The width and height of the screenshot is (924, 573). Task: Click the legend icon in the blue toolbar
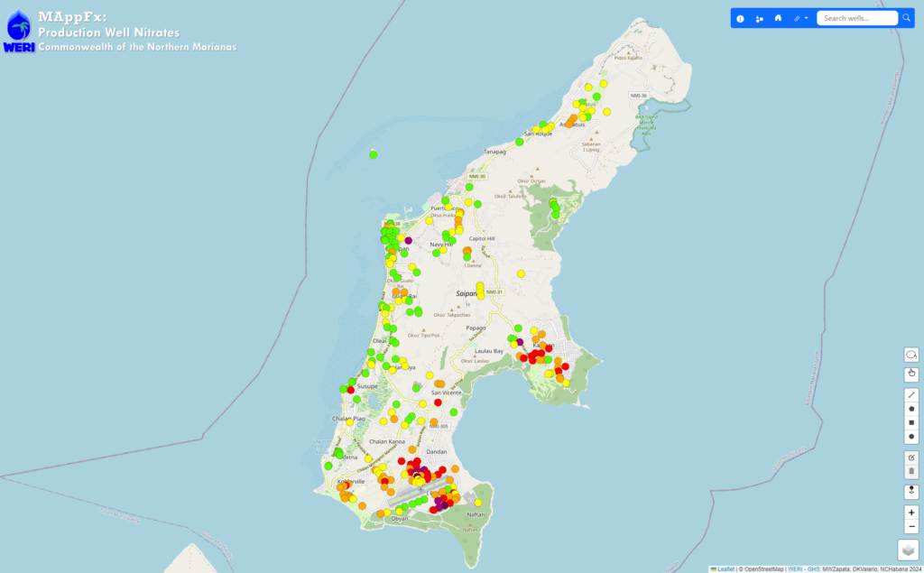tap(759, 18)
